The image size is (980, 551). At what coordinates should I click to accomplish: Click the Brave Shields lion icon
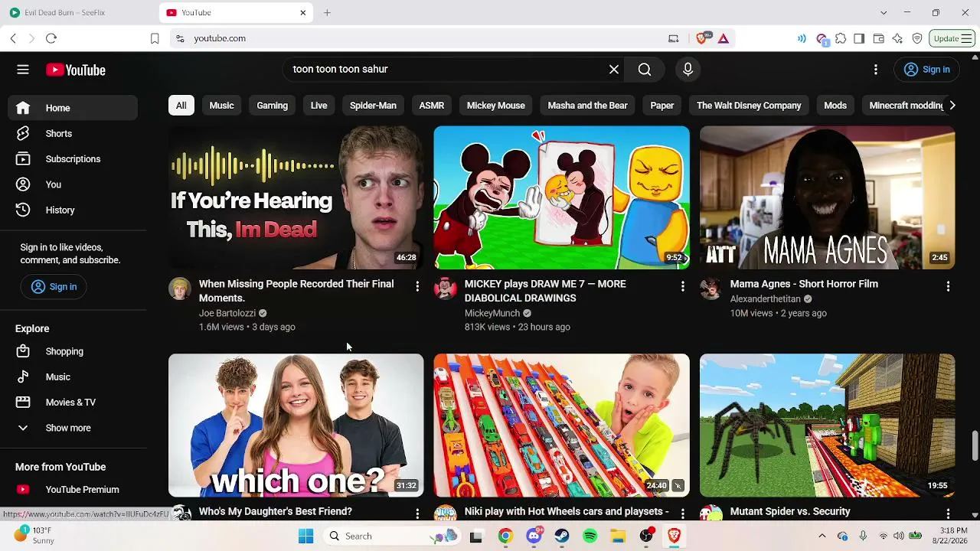point(703,38)
